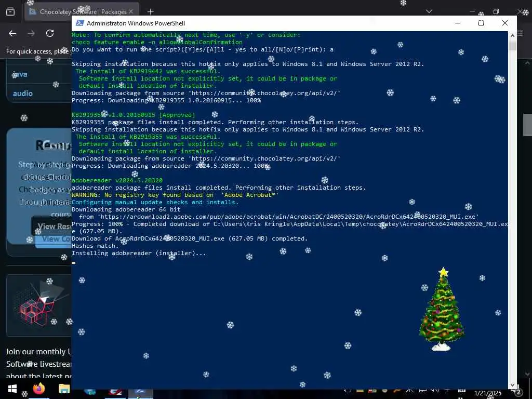The height and width of the screenshot is (399, 532).
Task: Click 'Download of AcroRdrDCx642400520320_MUI.exe completed' line
Action: click(190, 238)
